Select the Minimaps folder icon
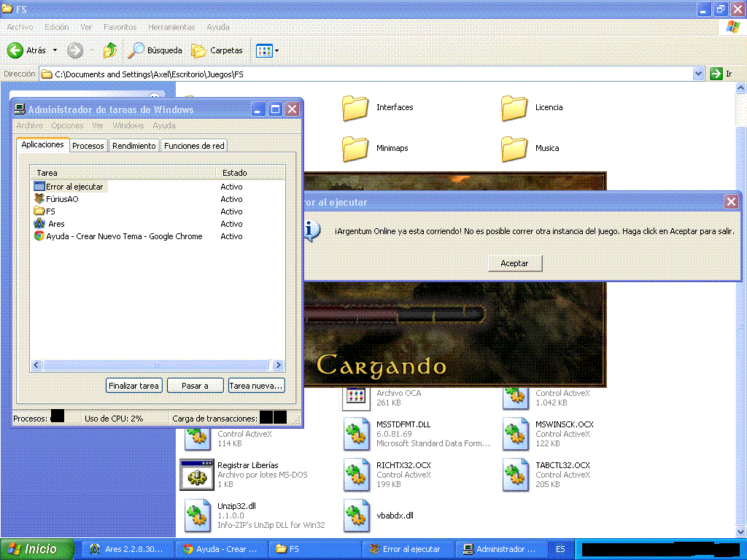Screen dimensions: 747x560 click(355, 149)
